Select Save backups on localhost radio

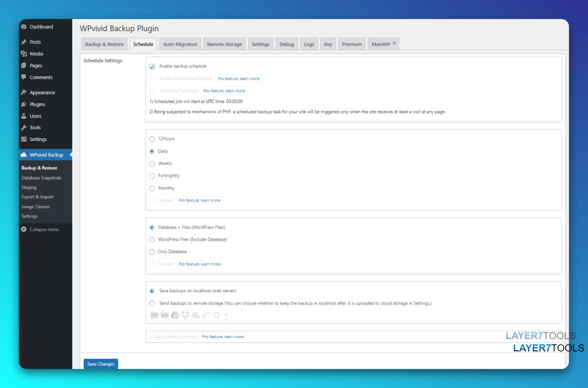(152, 291)
